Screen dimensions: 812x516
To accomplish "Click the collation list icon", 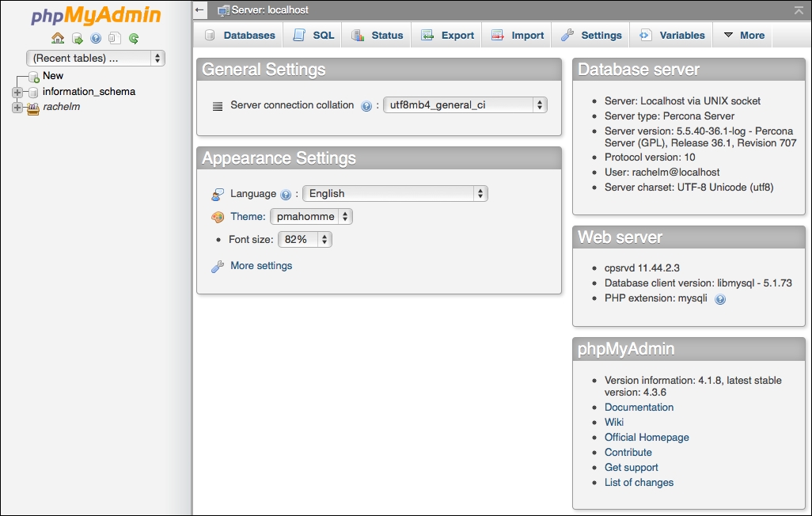I will point(218,106).
